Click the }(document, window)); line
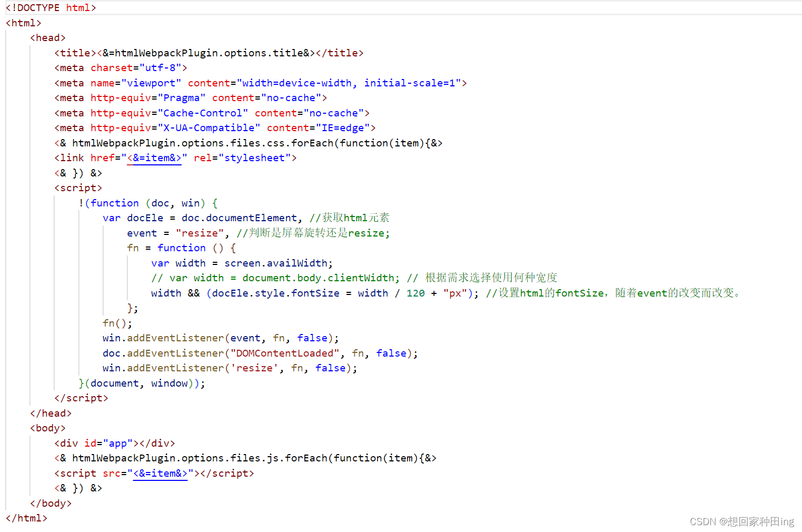The image size is (802, 532). click(142, 383)
